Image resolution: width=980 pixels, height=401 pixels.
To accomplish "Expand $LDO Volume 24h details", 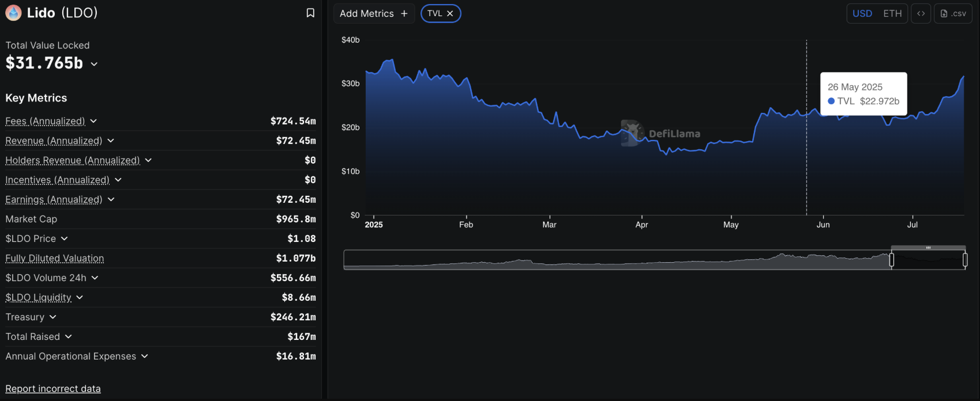I will tap(95, 278).
